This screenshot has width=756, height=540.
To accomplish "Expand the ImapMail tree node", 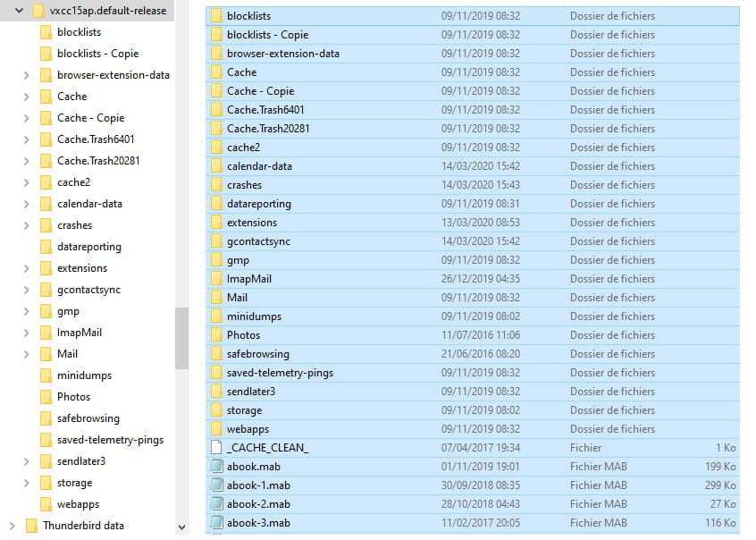I will pos(27,333).
